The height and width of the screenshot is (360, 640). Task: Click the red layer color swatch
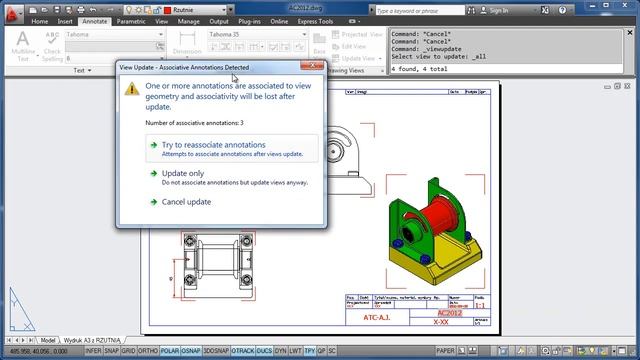click(x=167, y=10)
